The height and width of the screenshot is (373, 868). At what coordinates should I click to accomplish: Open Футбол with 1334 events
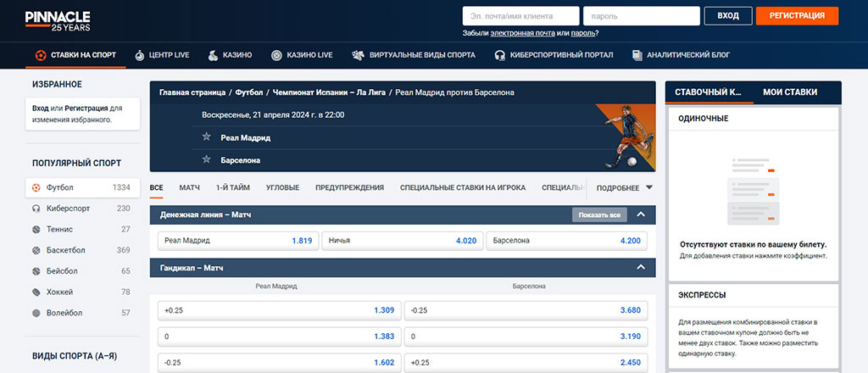pos(82,187)
